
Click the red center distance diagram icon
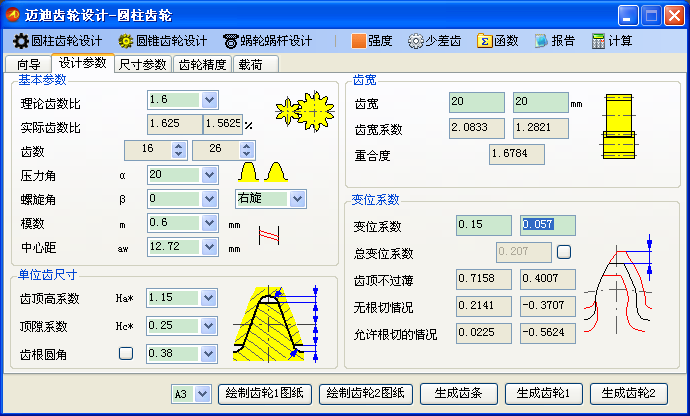point(269,235)
